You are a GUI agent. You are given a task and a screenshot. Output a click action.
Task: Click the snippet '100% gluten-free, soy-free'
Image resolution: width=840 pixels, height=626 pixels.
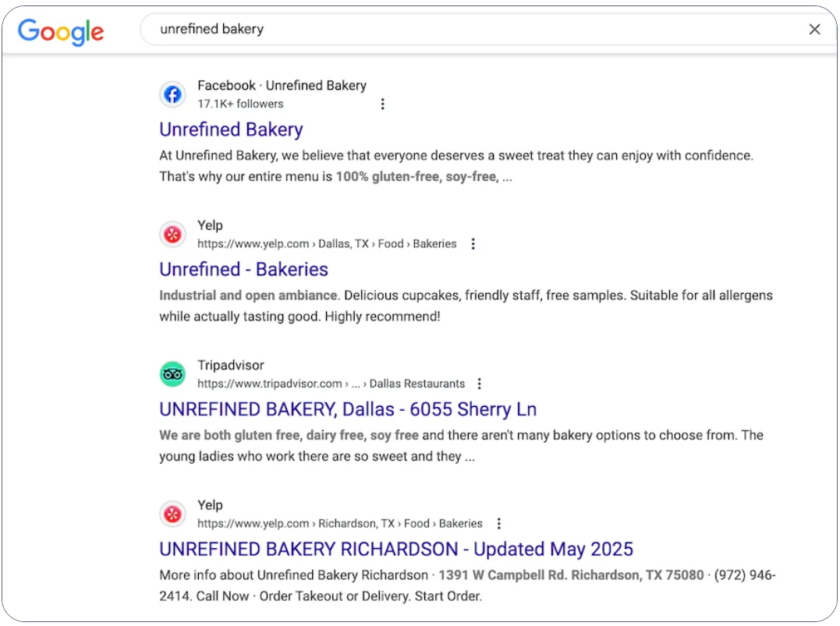(x=416, y=177)
